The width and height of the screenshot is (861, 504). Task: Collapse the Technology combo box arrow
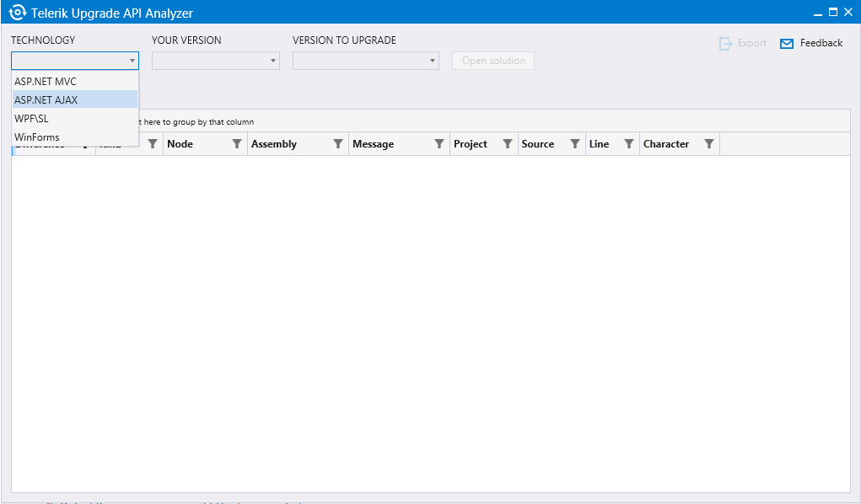pyautogui.click(x=132, y=61)
